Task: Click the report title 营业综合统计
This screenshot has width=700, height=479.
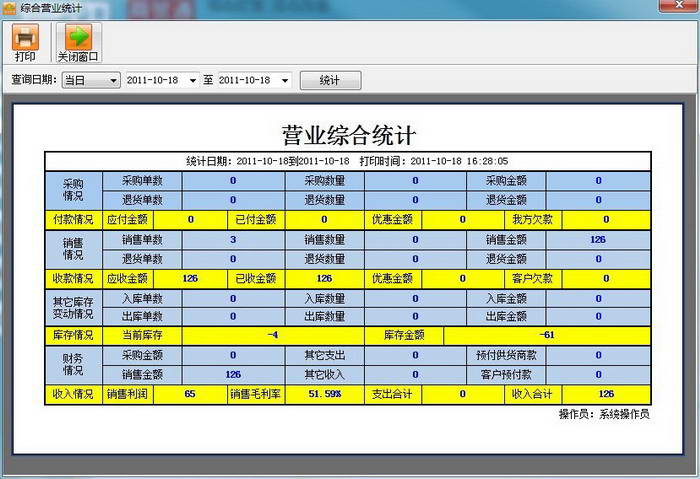Action: (x=349, y=135)
